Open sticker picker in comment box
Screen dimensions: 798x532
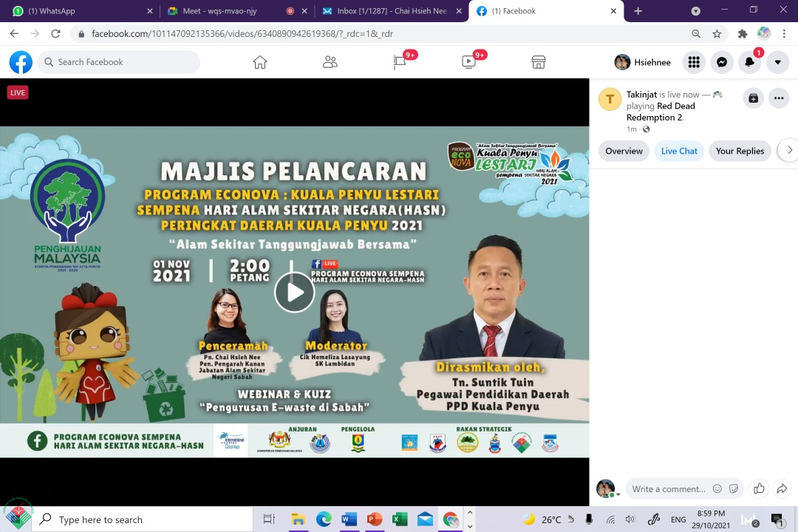[x=734, y=488]
